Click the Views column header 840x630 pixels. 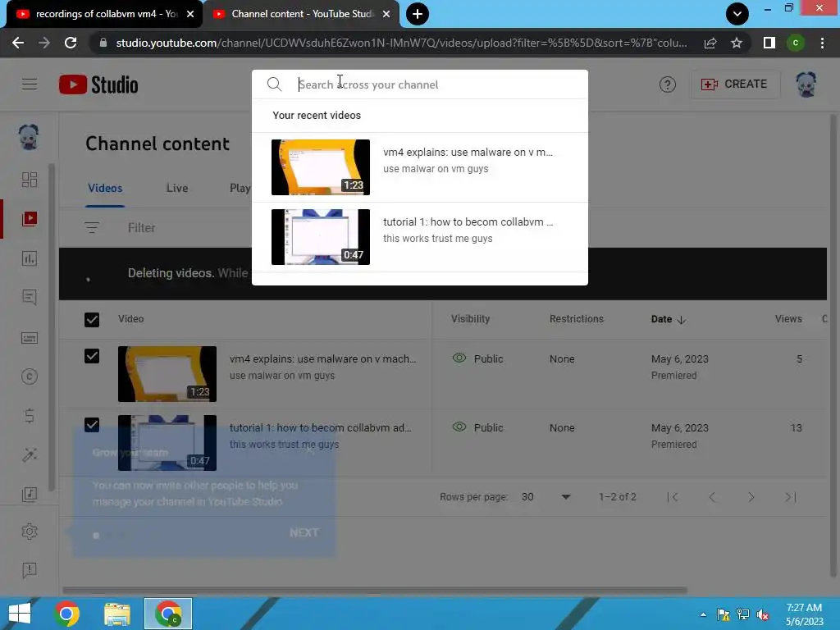[x=788, y=319]
